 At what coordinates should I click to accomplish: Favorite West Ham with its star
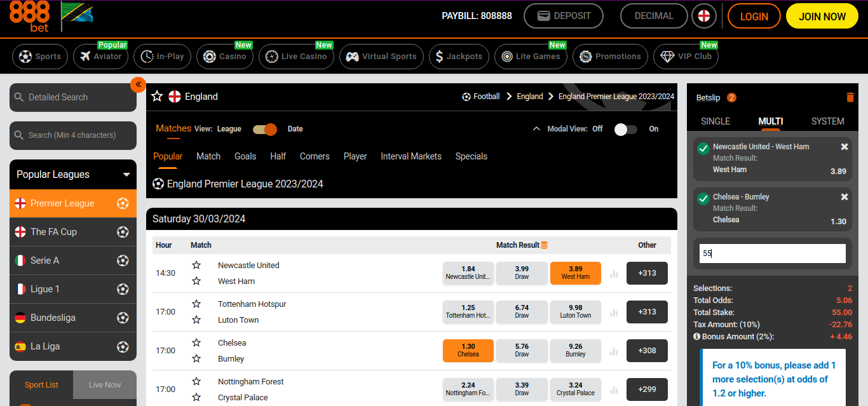coord(196,281)
